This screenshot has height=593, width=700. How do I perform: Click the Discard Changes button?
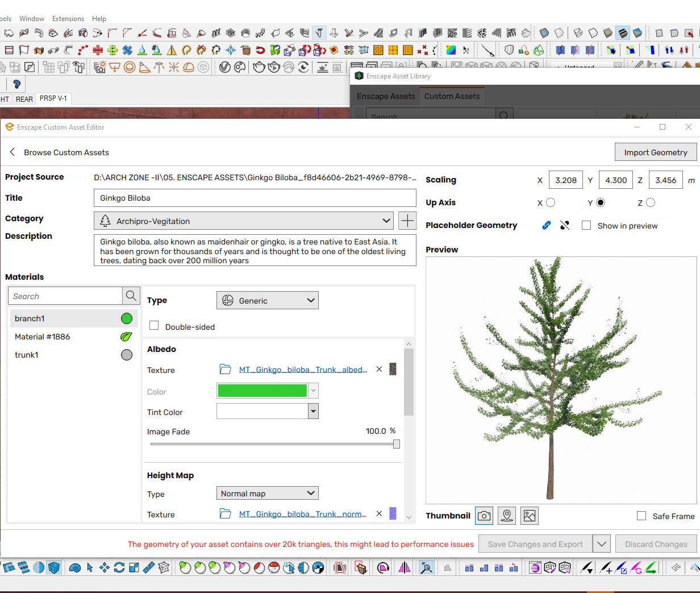656,544
